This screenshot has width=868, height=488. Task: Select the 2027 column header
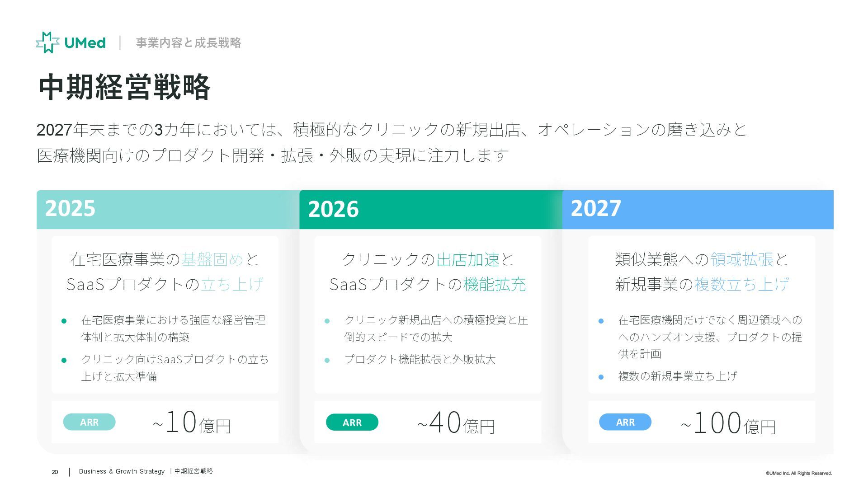coord(596,209)
